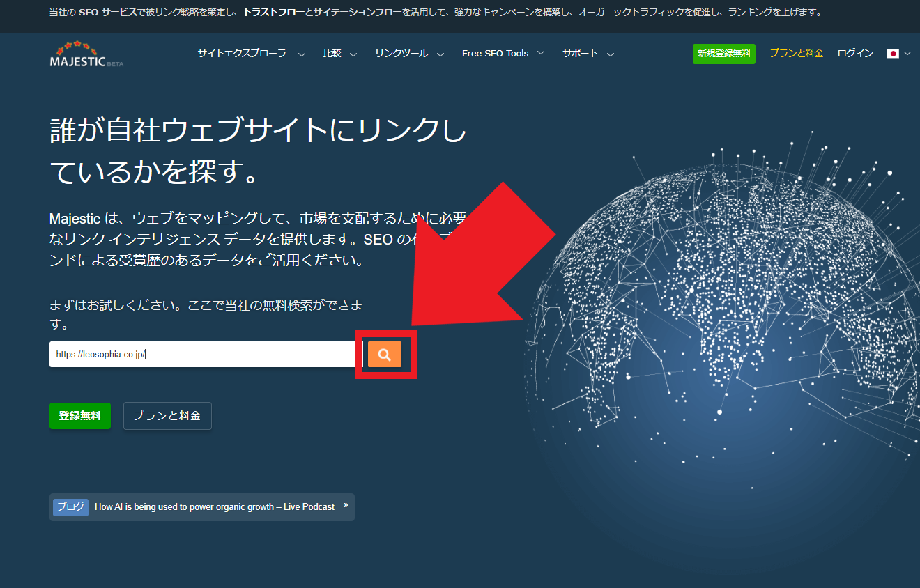Expand the language selector chevron
This screenshot has height=588, width=920.
click(907, 54)
